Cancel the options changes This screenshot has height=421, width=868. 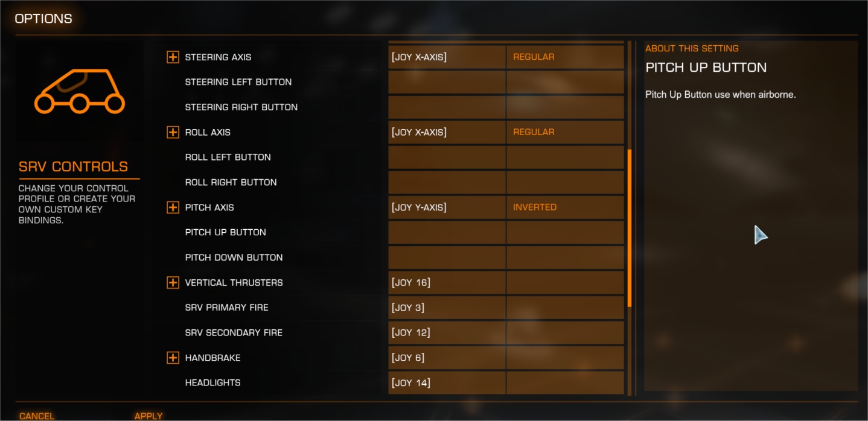37,416
